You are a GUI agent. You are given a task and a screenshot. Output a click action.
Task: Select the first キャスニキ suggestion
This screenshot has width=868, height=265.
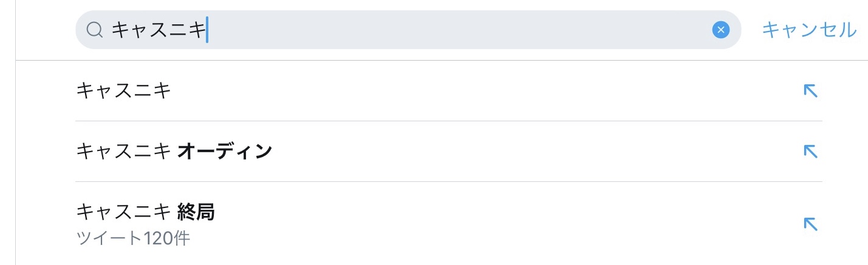123,91
